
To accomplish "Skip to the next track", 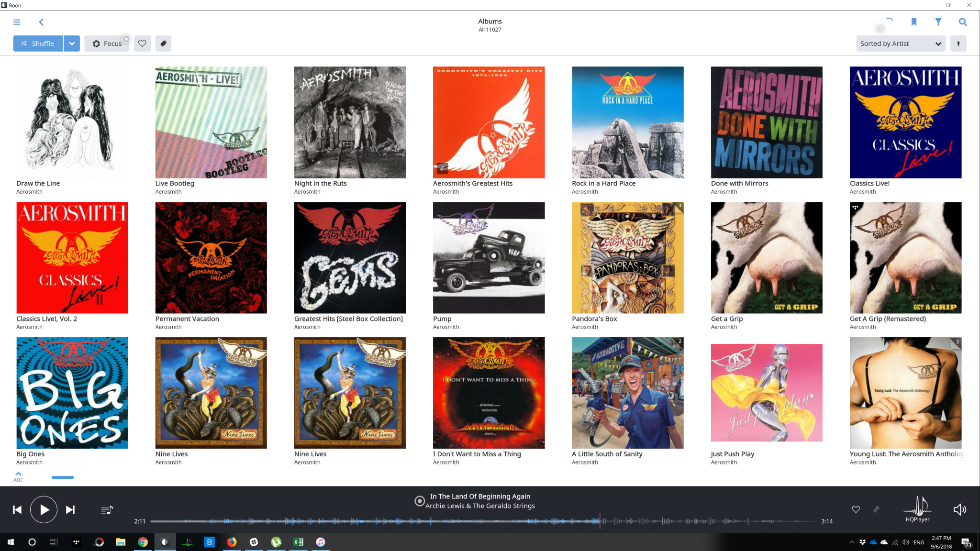I will click(x=70, y=510).
